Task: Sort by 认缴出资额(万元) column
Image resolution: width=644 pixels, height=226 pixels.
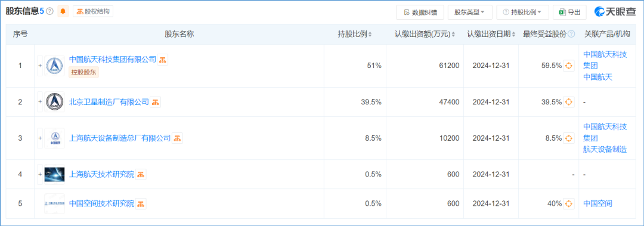Action: point(425,35)
